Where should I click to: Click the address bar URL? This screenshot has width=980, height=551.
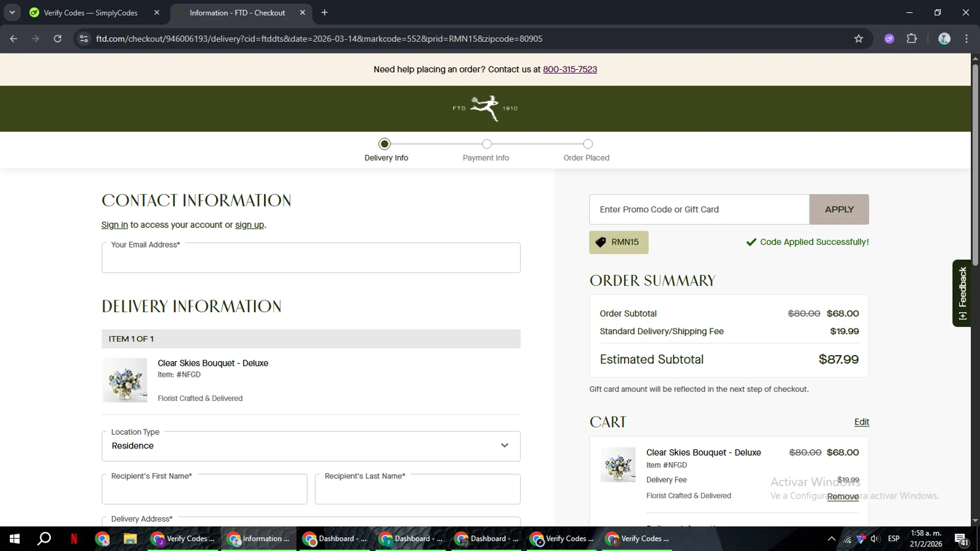point(319,39)
